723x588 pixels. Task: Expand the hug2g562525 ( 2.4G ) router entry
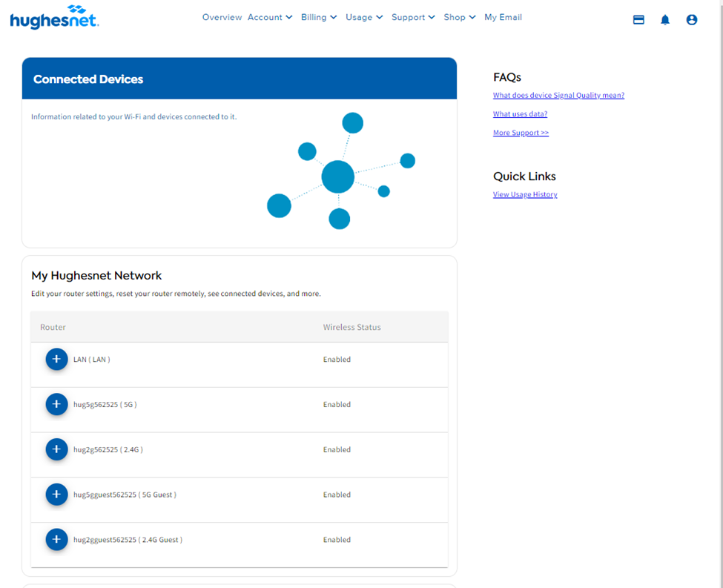56,449
